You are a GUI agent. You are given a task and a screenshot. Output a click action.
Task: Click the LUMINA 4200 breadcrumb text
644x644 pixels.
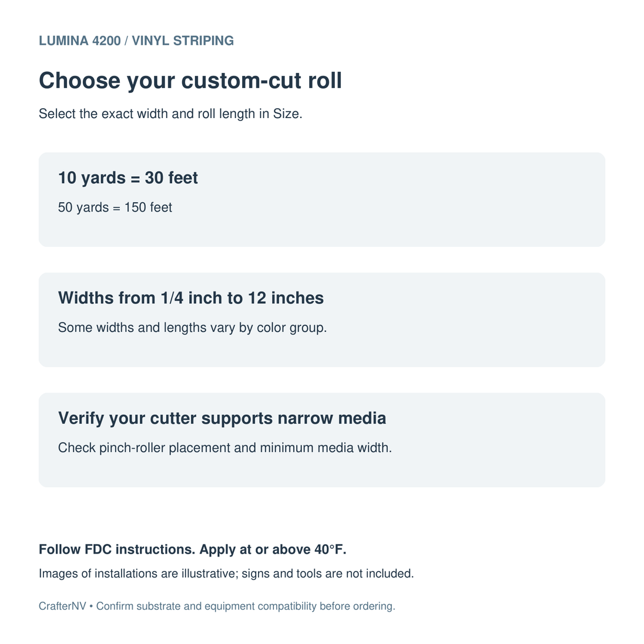click(x=80, y=41)
